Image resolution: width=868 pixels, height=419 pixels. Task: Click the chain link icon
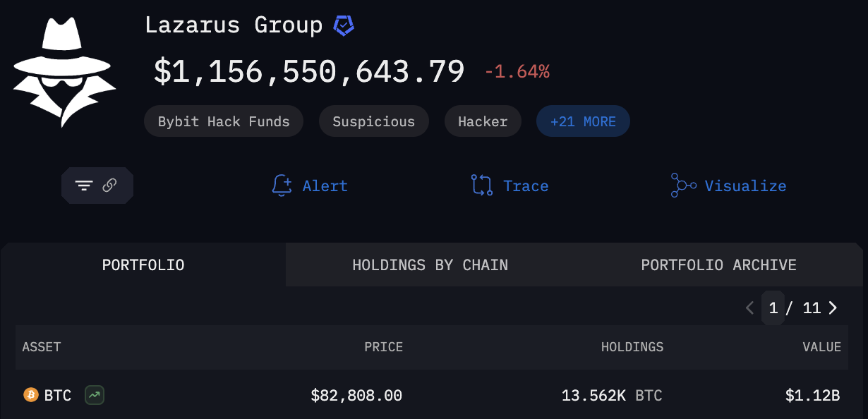(x=109, y=186)
